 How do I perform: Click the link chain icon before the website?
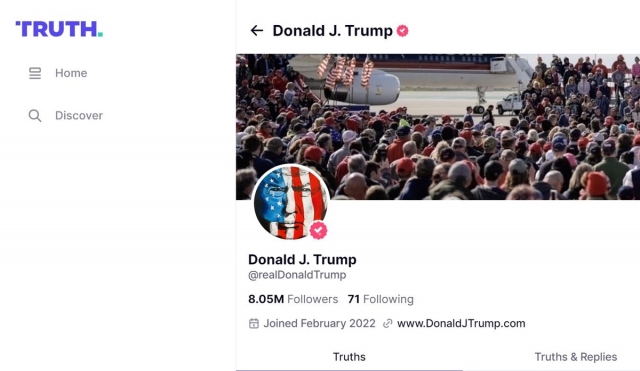[387, 324]
